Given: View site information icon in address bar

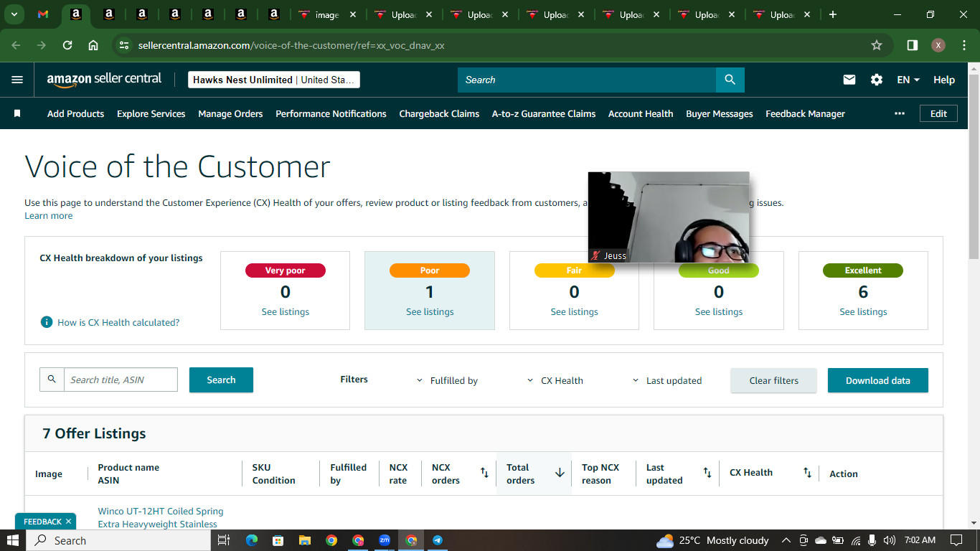Looking at the screenshot, I should (x=123, y=45).
